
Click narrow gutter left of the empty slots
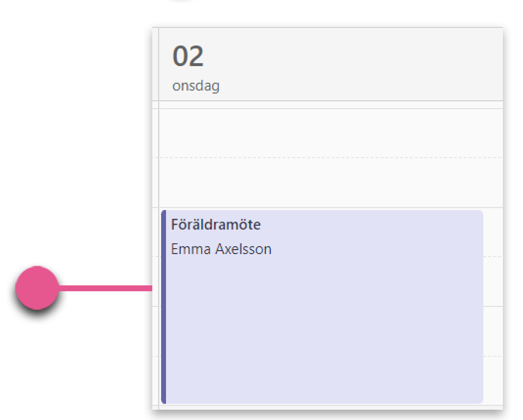click(156, 158)
